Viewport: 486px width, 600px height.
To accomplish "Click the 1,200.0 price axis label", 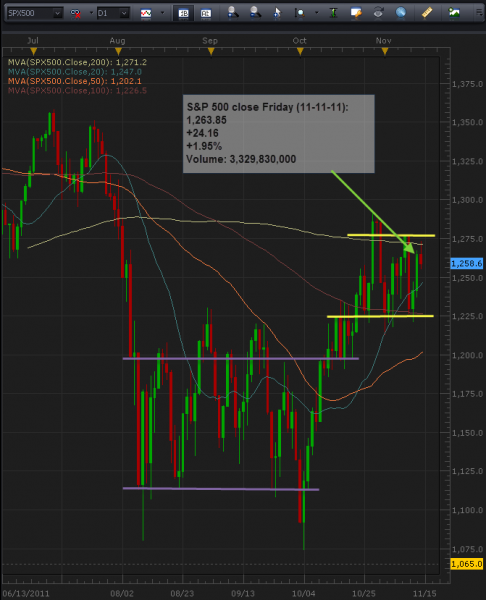I will pos(467,355).
